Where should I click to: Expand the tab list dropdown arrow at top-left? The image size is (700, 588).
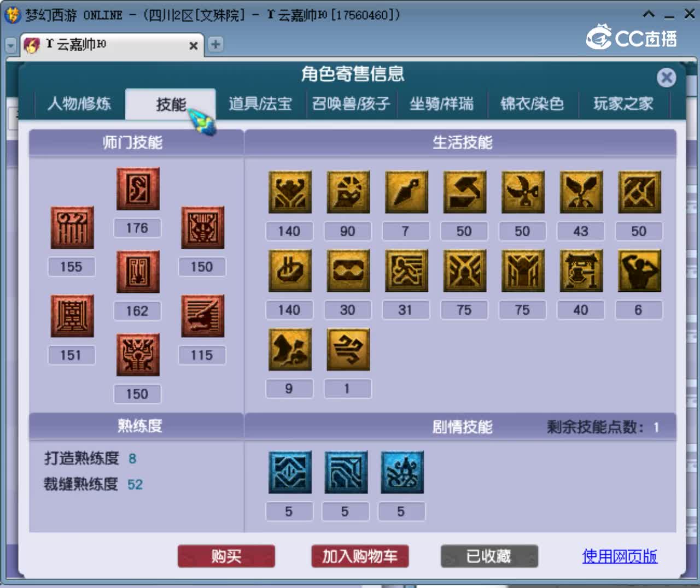[11, 46]
